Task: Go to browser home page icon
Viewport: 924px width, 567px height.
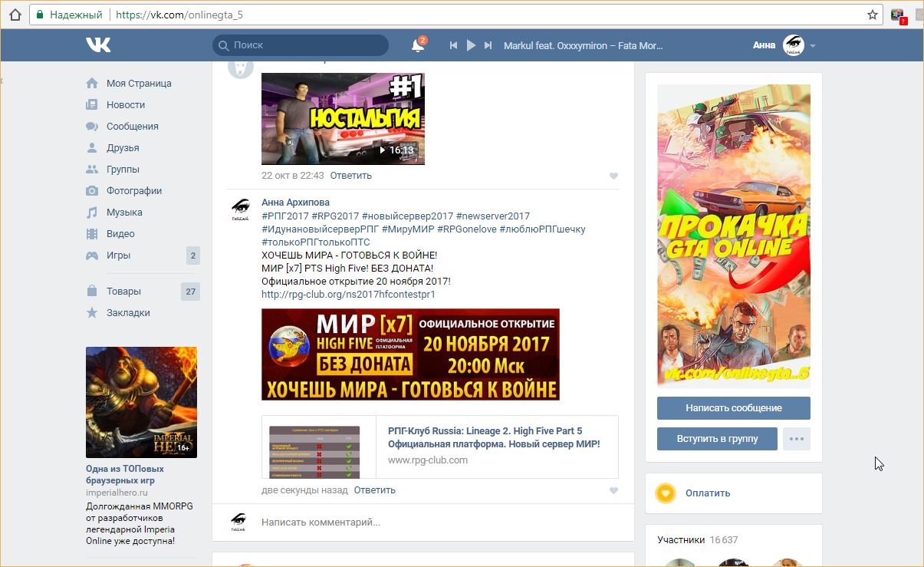Action: (15, 15)
